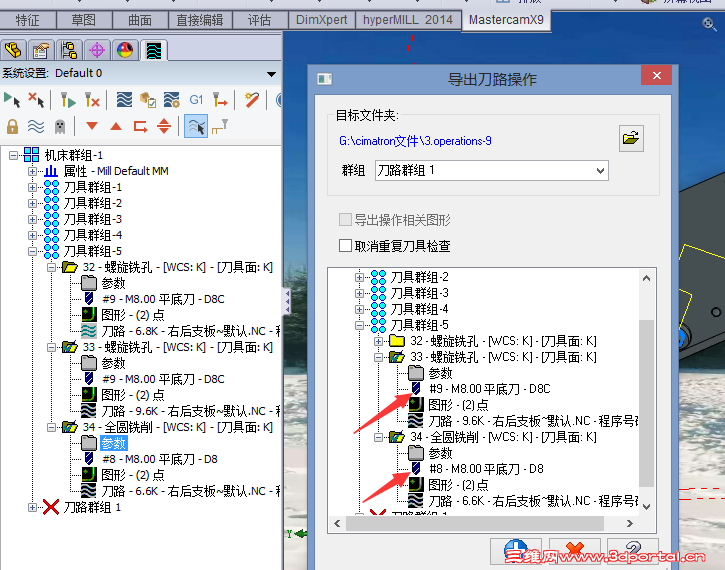Switch to the hyperMILL 2014 tab
The height and width of the screenshot is (570, 725).
pos(408,20)
